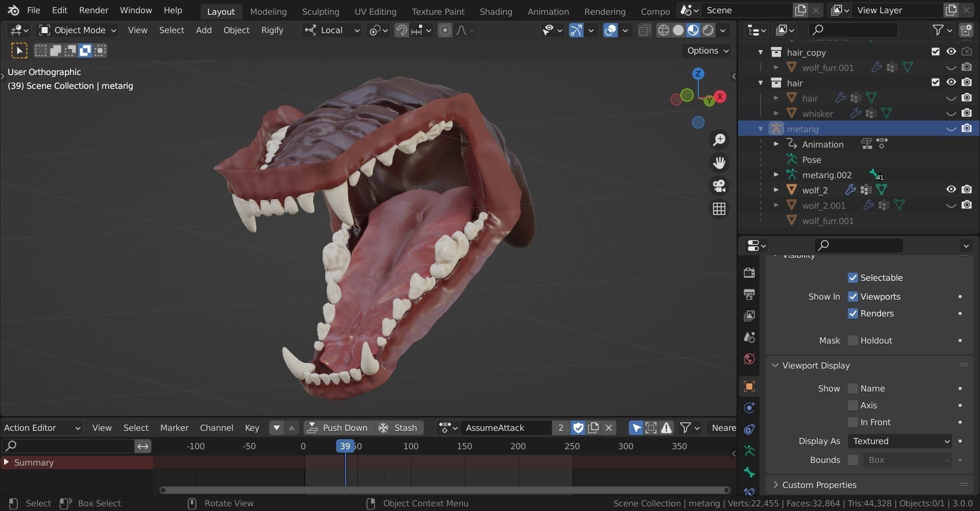Click the zoom magnifier viewport gizmo
The image size is (980, 511).
click(x=719, y=139)
